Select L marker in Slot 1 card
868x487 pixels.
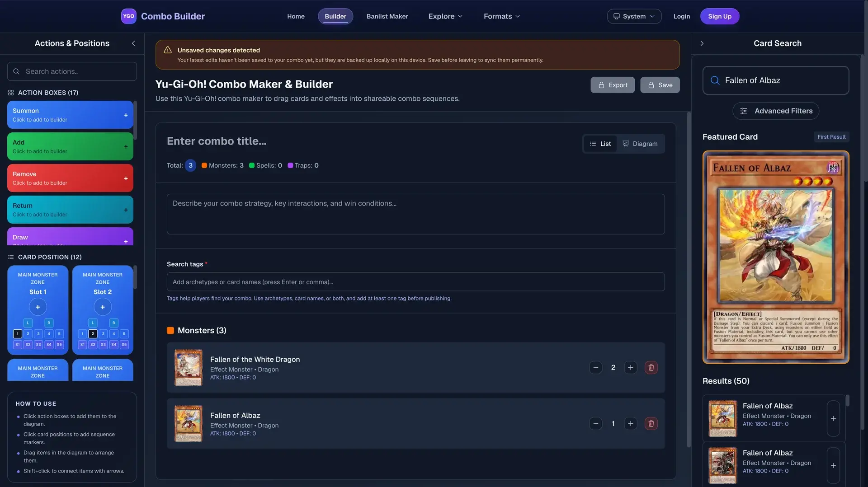[x=28, y=323]
